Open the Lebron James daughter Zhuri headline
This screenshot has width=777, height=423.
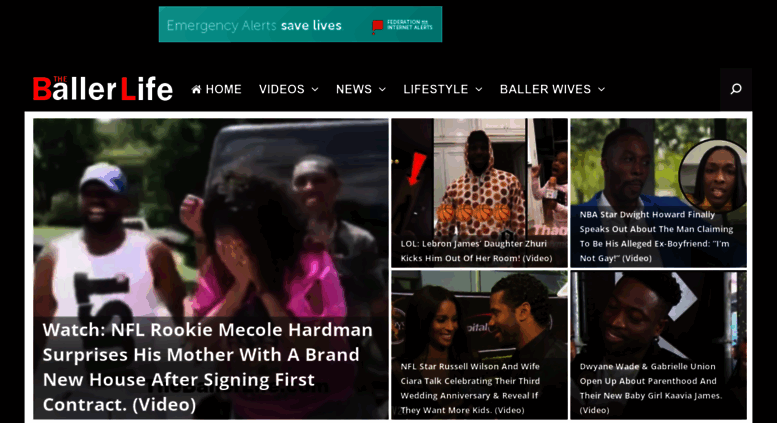pyautogui.click(x=476, y=251)
